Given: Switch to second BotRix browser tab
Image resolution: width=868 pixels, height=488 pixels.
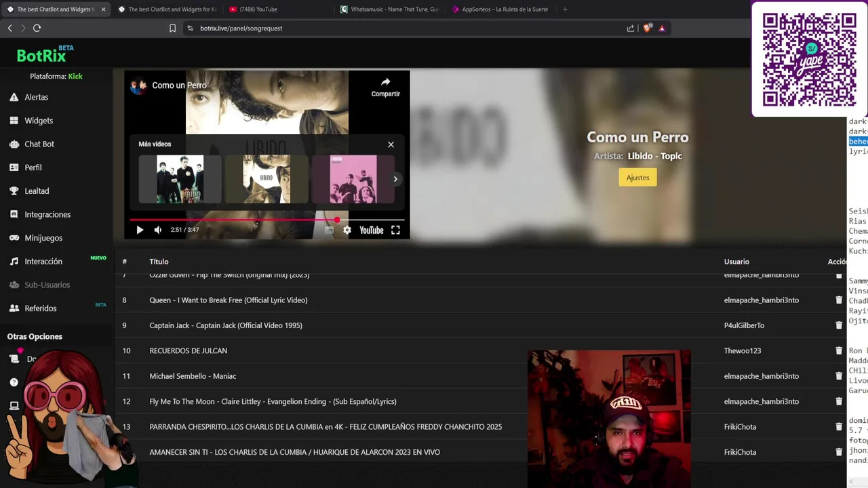Looking at the screenshot, I should point(167,9).
